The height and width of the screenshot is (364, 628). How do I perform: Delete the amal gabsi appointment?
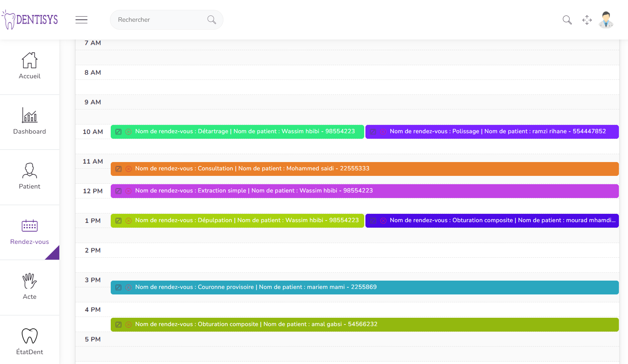click(129, 324)
